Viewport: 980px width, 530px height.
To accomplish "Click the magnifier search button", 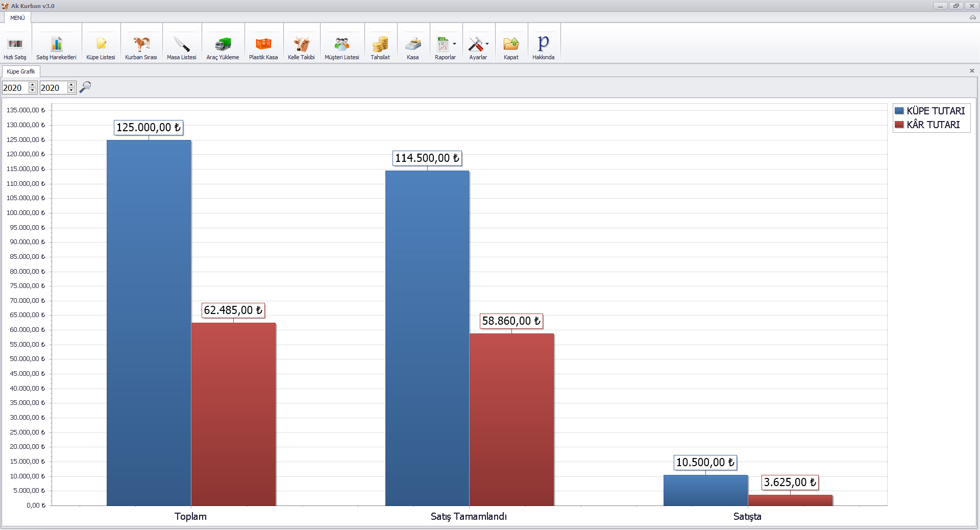I will point(85,87).
